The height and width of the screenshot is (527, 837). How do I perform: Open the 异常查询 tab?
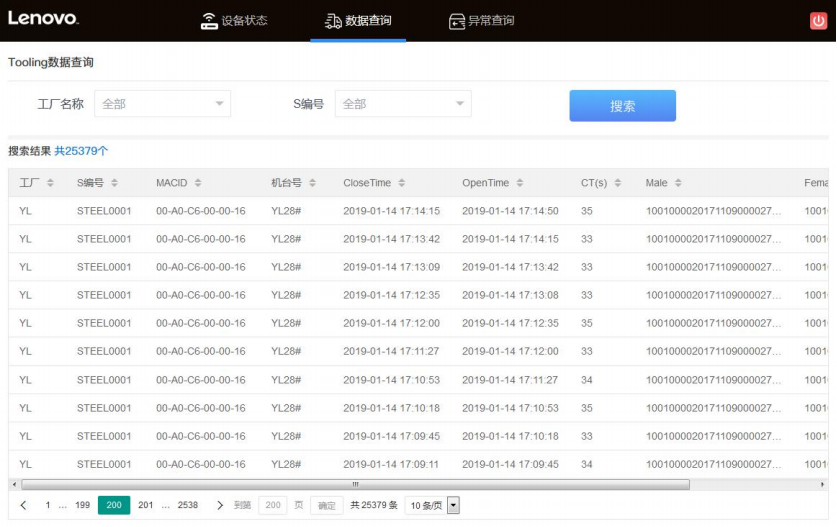tap(481, 21)
